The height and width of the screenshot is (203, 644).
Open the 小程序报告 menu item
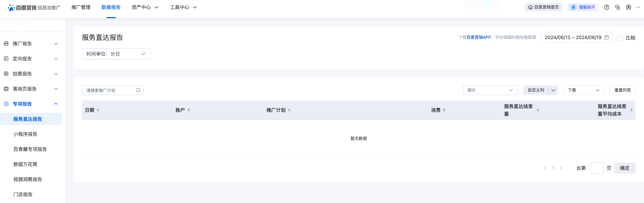point(25,134)
